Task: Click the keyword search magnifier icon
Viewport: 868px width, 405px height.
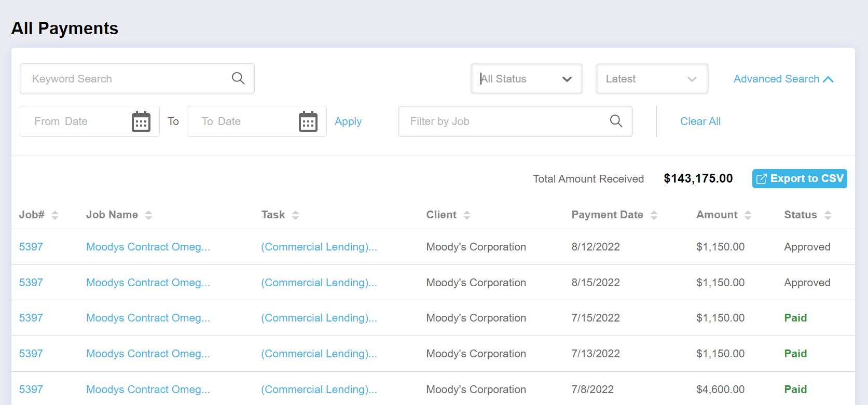Action: click(238, 78)
